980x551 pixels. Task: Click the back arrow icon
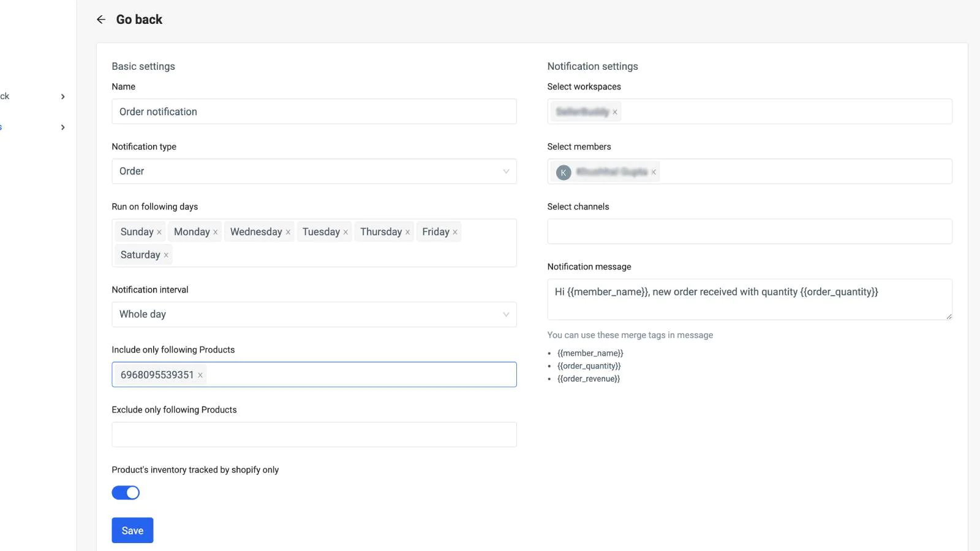point(101,20)
